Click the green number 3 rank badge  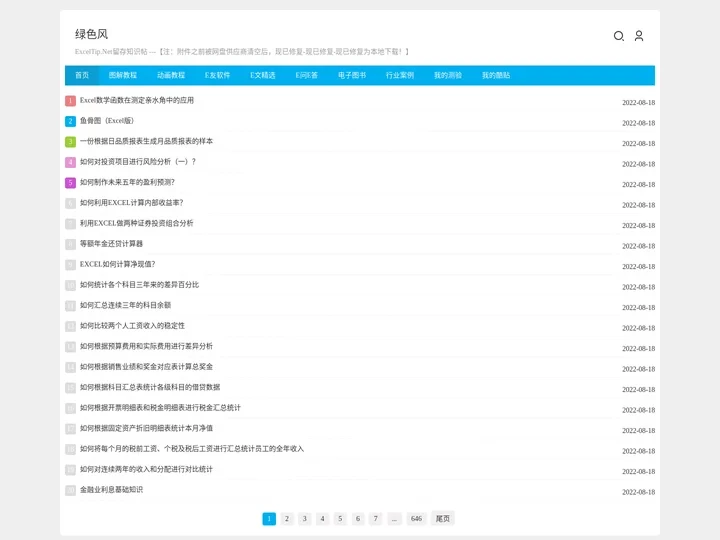(x=70, y=142)
